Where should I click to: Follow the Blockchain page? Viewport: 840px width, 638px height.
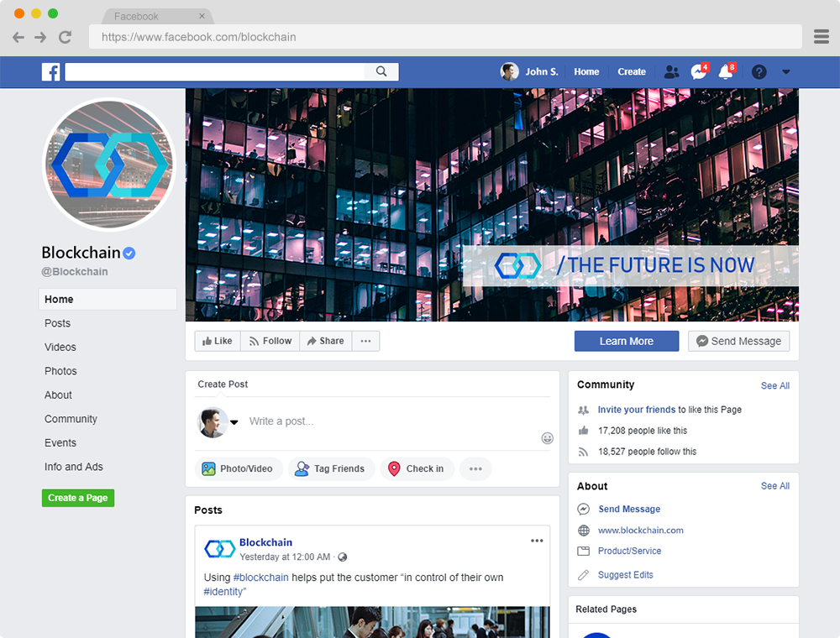(x=270, y=341)
